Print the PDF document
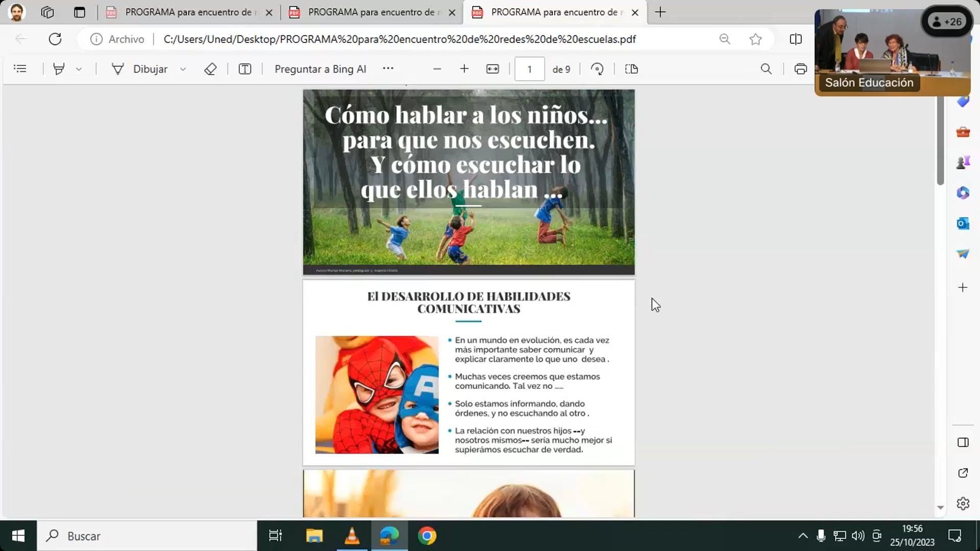The height and width of the screenshot is (551, 980). (x=800, y=69)
